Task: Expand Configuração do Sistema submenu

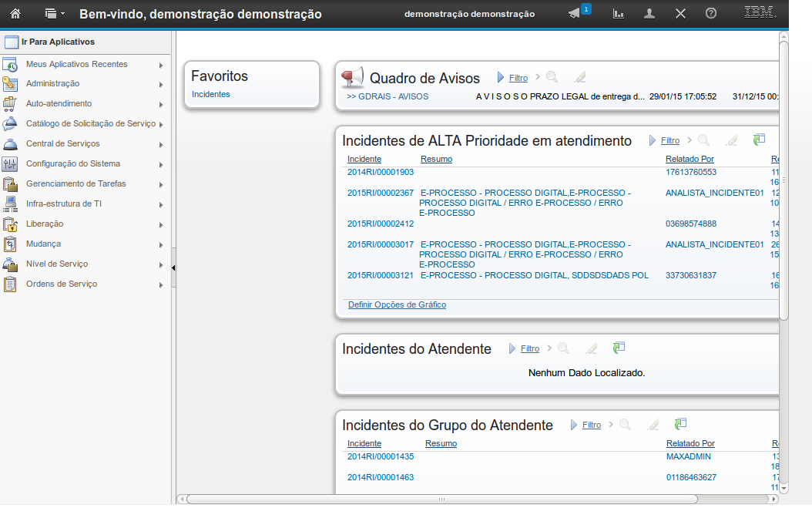Action: (x=160, y=164)
